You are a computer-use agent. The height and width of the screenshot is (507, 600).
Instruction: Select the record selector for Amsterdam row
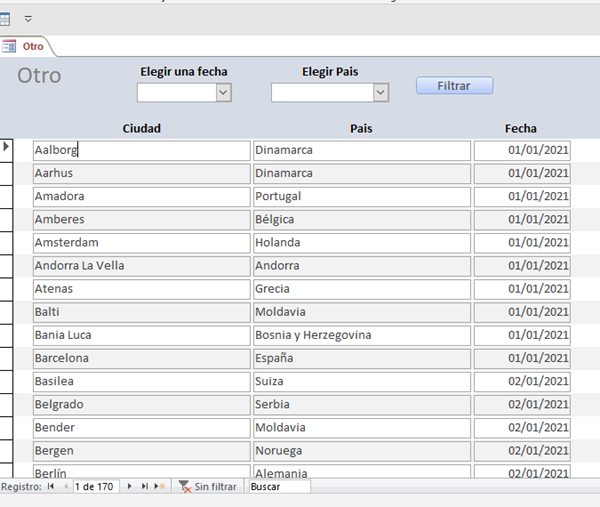6,242
